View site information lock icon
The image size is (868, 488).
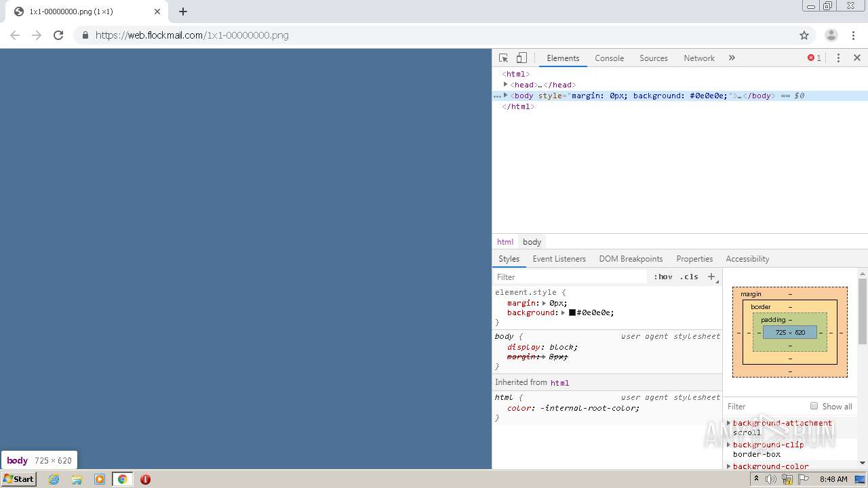coord(85,35)
